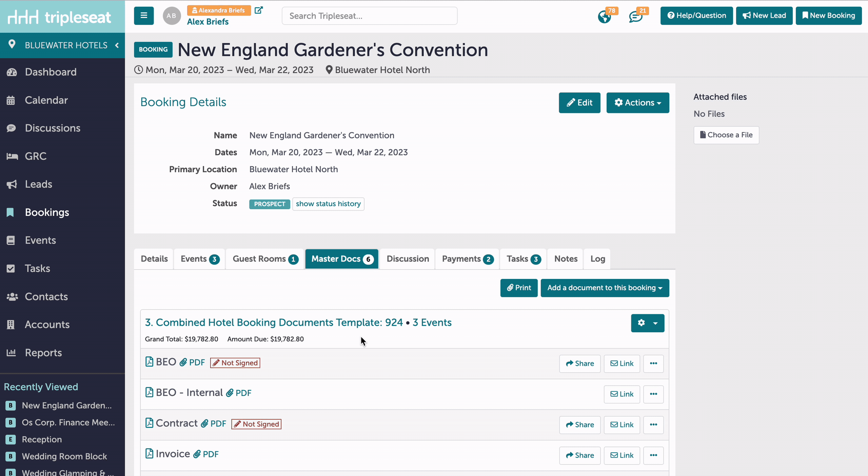Switch to the Notes tab
Viewport: 868px width, 476px height.
[566, 259]
